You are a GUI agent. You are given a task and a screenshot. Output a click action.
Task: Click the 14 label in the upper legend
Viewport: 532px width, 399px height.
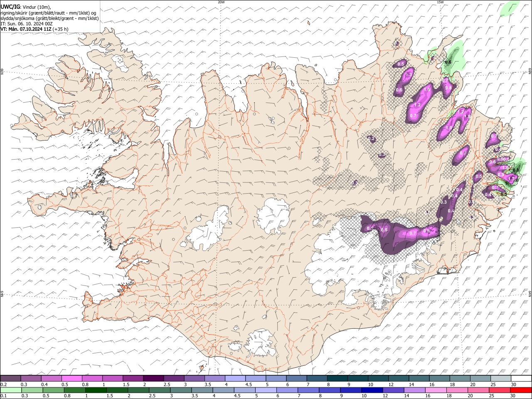click(411, 384)
